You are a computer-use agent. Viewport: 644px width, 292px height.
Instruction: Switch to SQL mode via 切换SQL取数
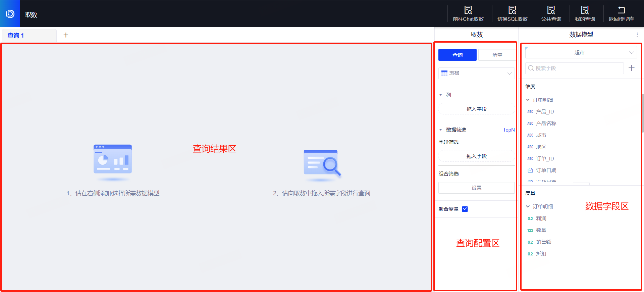(512, 10)
